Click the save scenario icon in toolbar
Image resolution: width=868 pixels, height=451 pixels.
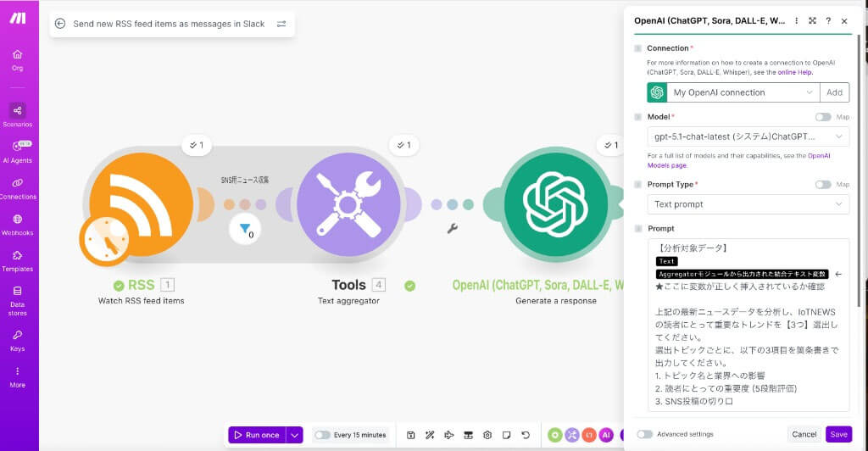coord(410,435)
